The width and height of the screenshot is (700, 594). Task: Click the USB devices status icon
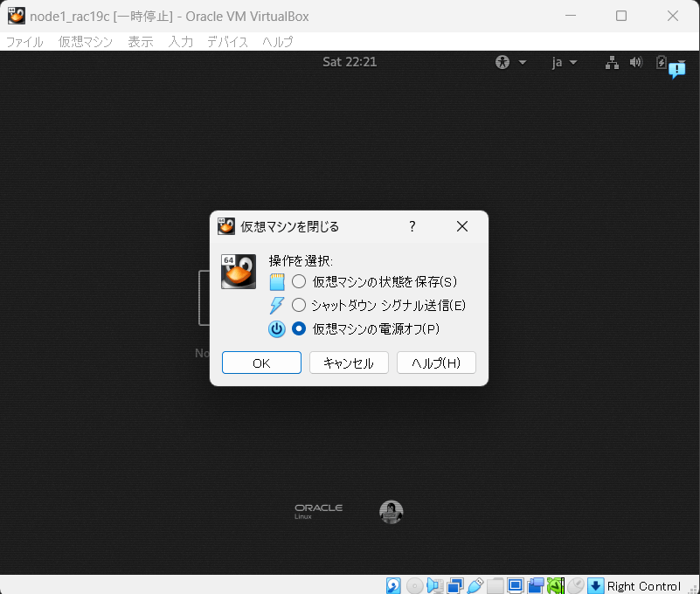pos(475,585)
